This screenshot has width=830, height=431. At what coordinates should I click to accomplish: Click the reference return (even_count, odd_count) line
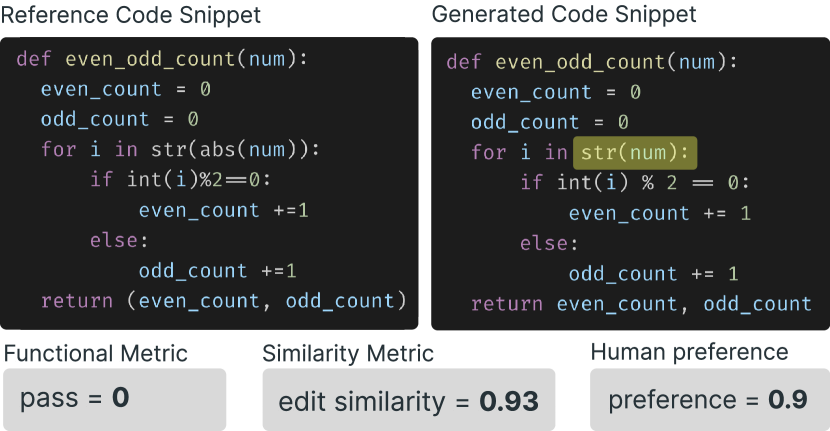pyautogui.click(x=224, y=300)
